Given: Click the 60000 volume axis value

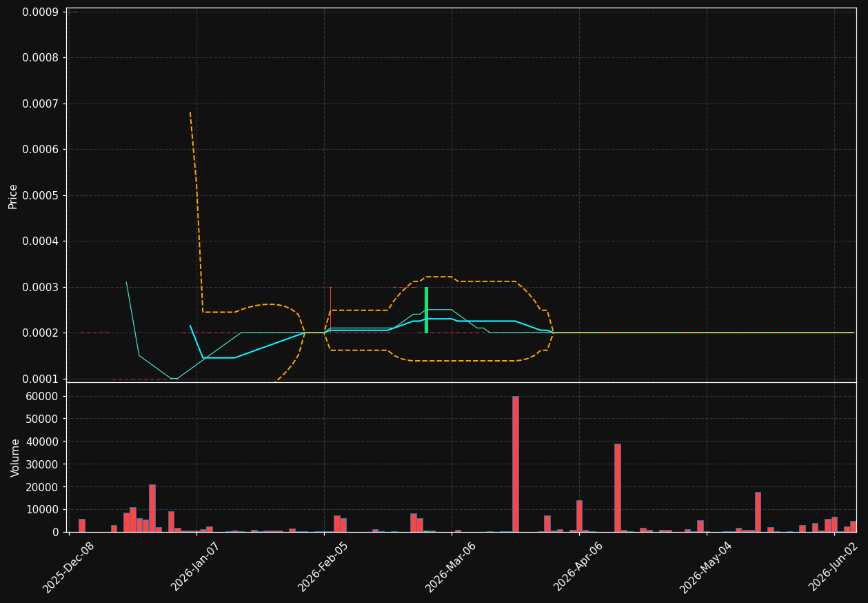Looking at the screenshot, I should coord(43,396).
